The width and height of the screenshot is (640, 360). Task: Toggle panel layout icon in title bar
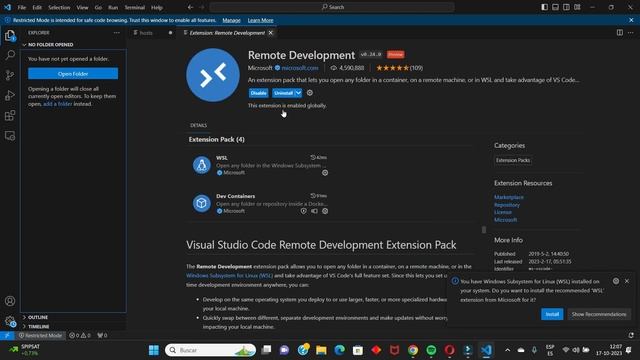coord(556,7)
